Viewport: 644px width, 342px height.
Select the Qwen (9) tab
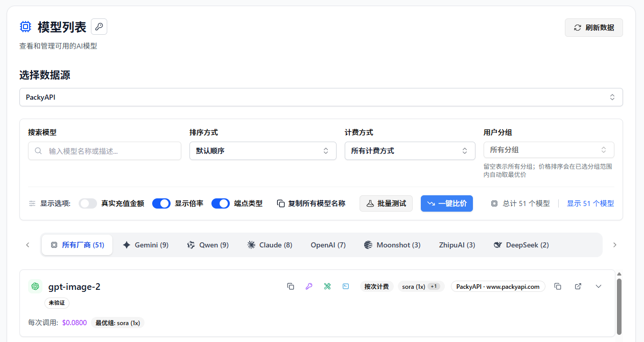pyautogui.click(x=207, y=245)
